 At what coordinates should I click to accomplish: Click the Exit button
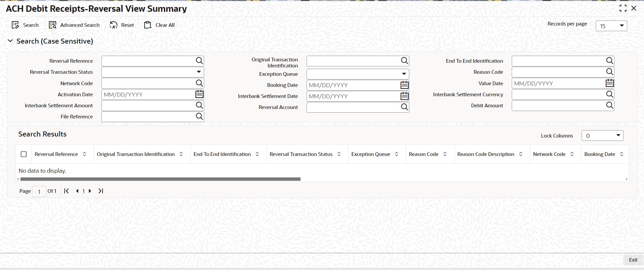pyautogui.click(x=633, y=260)
